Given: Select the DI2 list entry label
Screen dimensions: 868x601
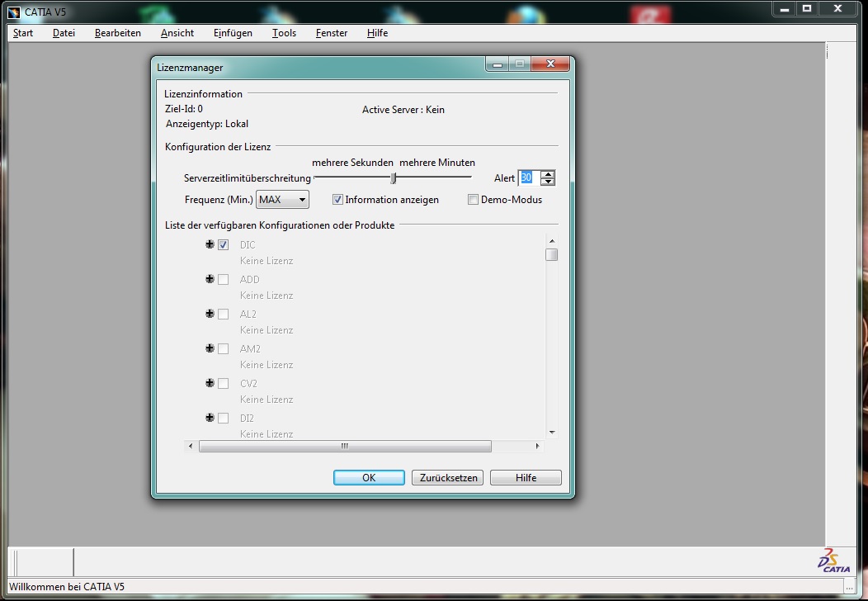Looking at the screenshot, I should pyautogui.click(x=247, y=419).
